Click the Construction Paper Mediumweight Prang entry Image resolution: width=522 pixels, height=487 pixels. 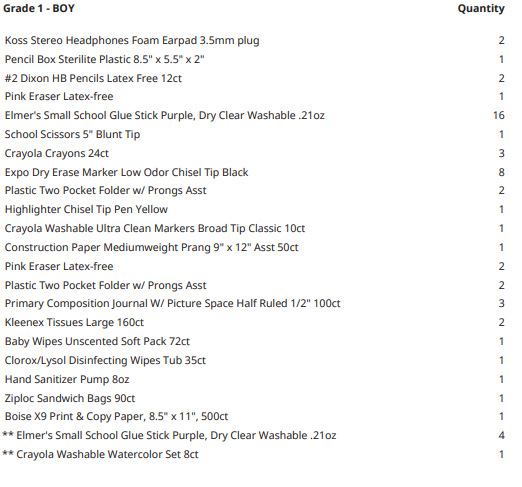[151, 247]
